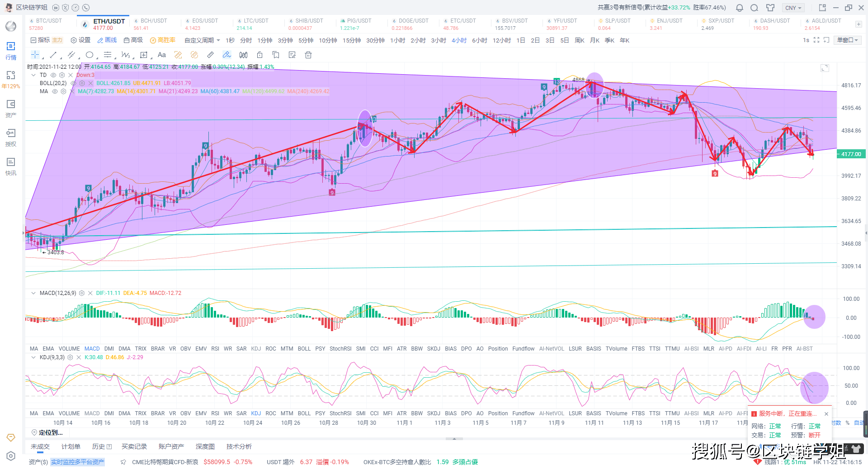This screenshot has height=470, width=868.
Task: Add a new pair tab with plus button
Action: point(859,24)
